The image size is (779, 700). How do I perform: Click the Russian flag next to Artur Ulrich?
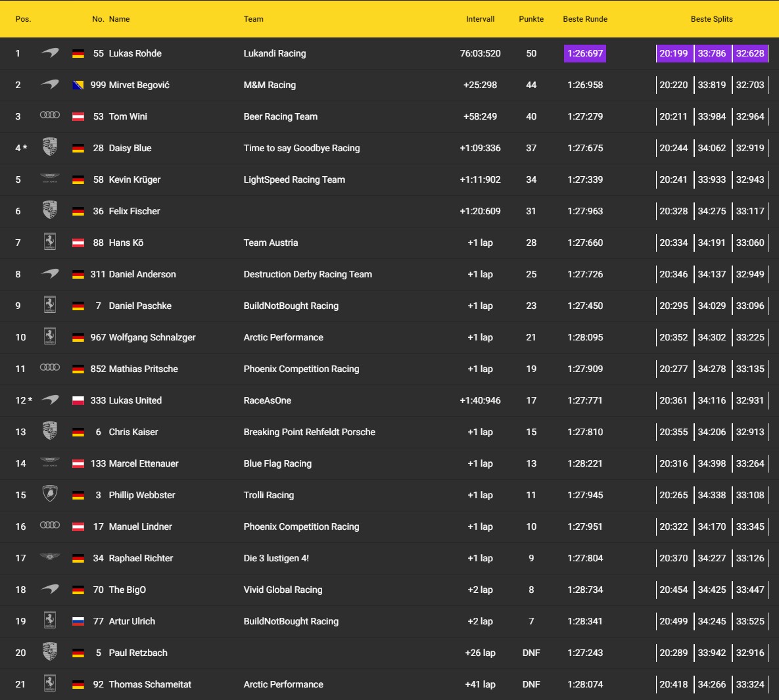78,621
